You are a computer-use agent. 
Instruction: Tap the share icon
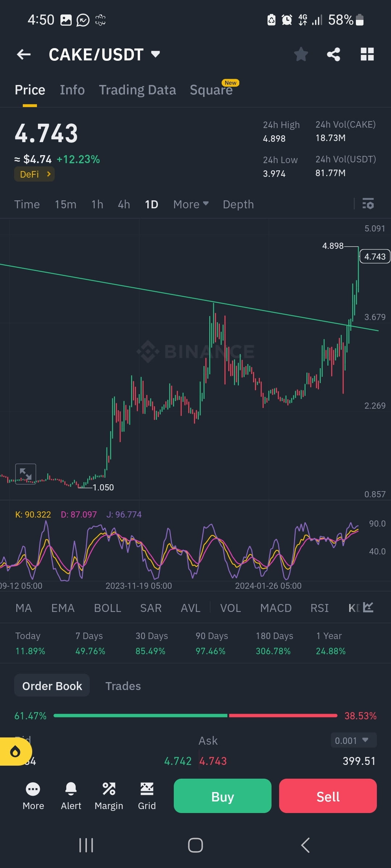click(x=333, y=55)
